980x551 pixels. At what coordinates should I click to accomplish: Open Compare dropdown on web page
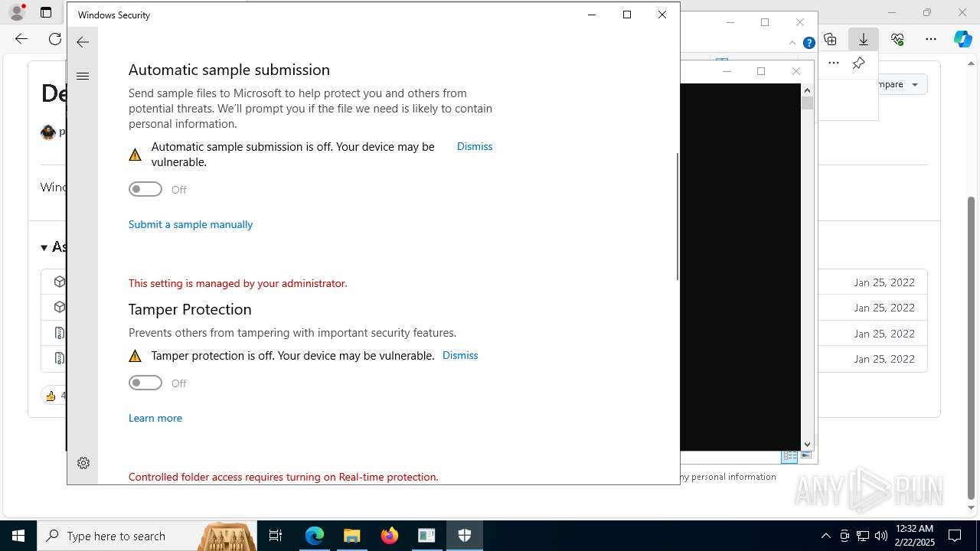click(x=902, y=84)
